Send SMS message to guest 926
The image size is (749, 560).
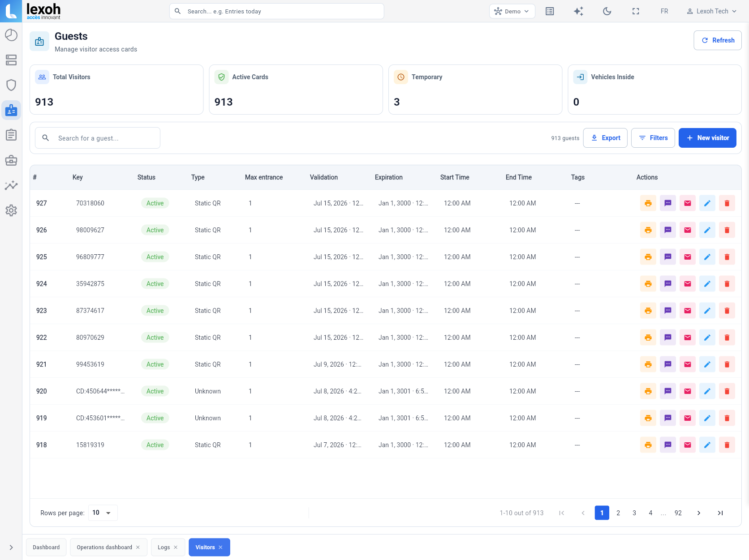pos(668,230)
